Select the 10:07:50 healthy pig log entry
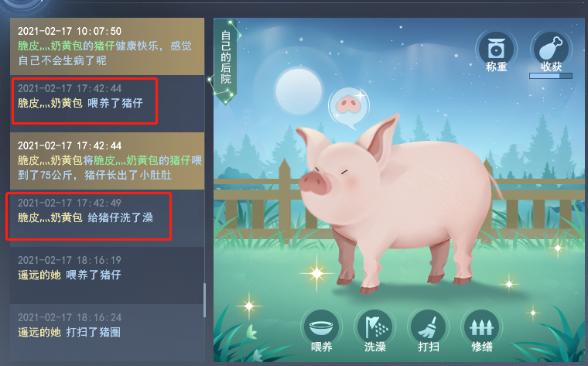Image resolution: width=588 pixels, height=366 pixels. tap(108, 46)
